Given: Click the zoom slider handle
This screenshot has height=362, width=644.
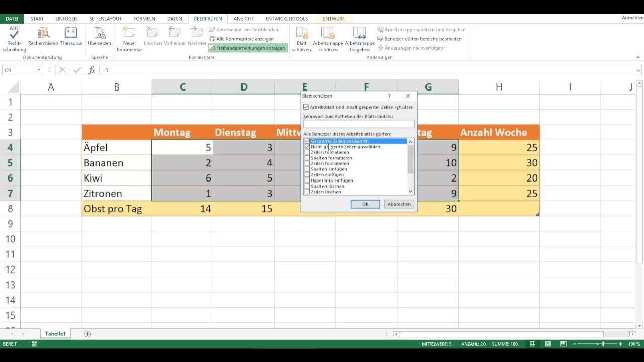Looking at the screenshot, I should (603, 344).
